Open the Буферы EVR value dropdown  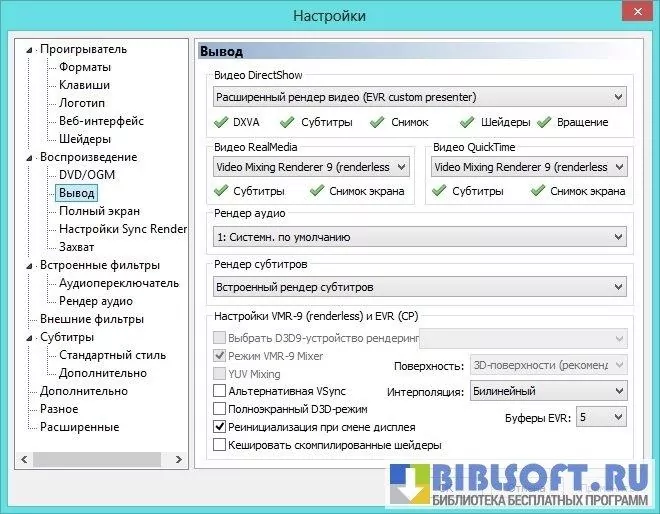601,416
